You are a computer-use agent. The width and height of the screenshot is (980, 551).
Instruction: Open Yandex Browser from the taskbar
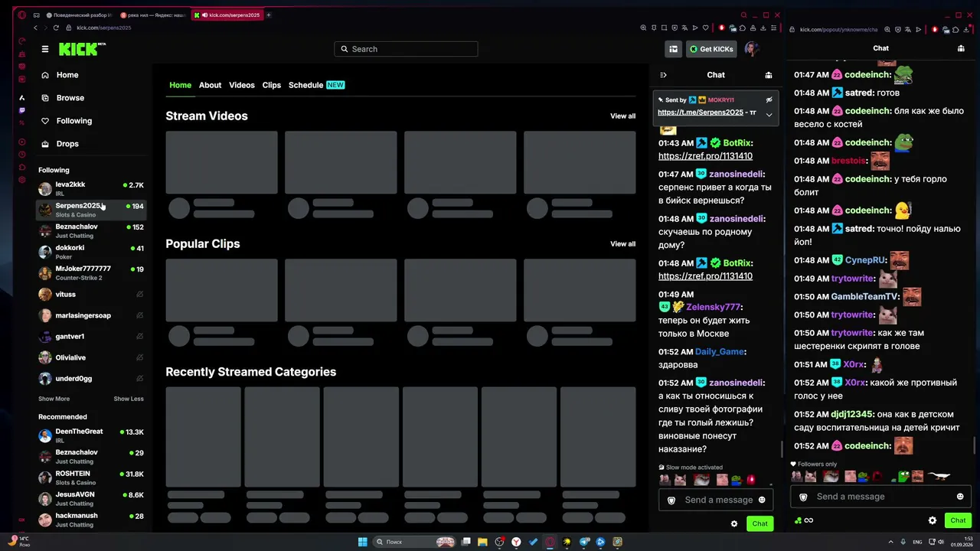(517, 542)
